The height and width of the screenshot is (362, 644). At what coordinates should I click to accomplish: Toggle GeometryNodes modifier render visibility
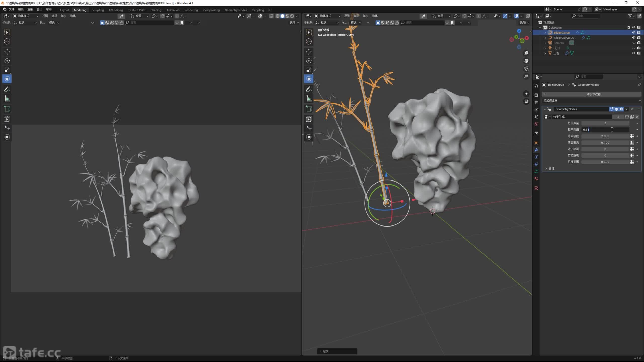click(x=622, y=109)
